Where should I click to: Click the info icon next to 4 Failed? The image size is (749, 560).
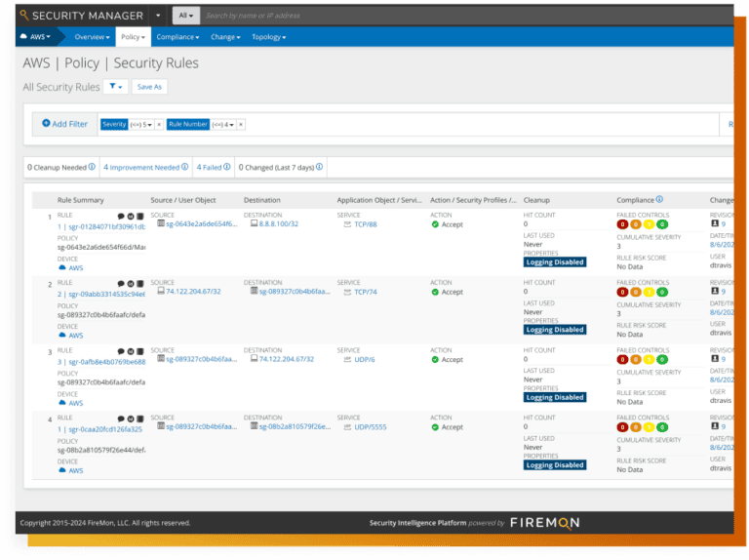click(x=227, y=167)
